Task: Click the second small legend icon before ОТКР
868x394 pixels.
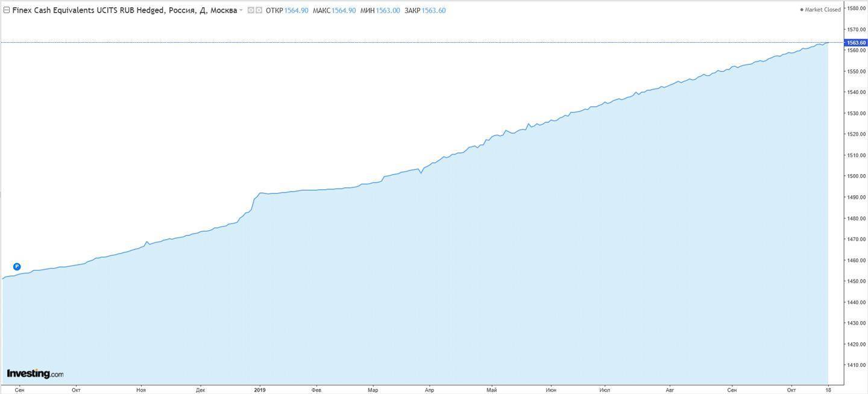Action: pos(259,10)
